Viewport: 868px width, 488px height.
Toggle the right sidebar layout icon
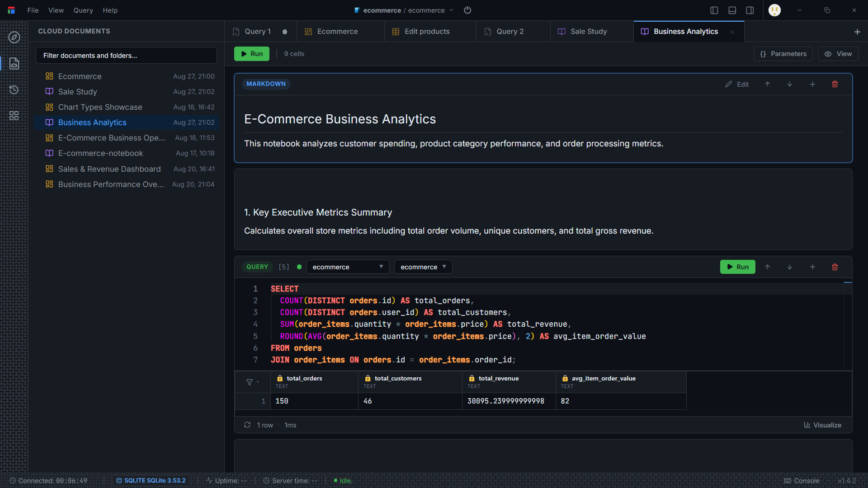point(750,10)
